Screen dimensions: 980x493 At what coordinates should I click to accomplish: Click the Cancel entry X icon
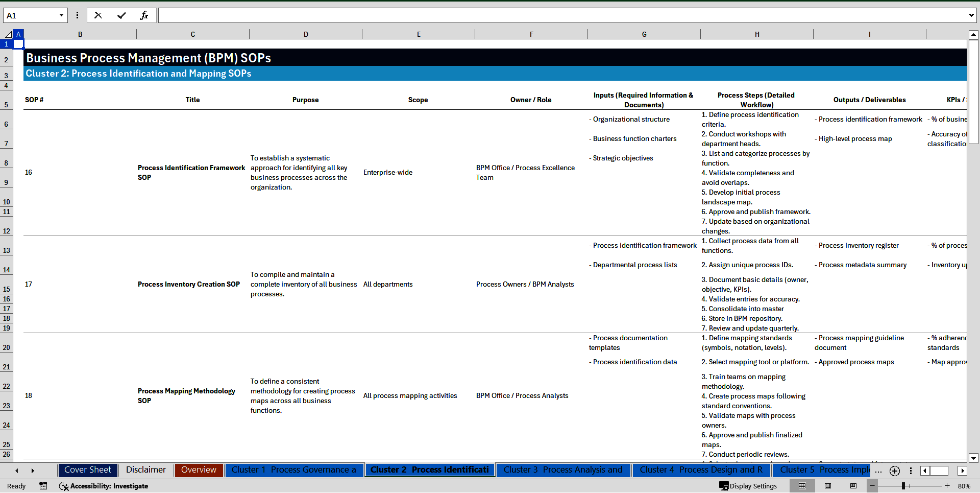[98, 15]
